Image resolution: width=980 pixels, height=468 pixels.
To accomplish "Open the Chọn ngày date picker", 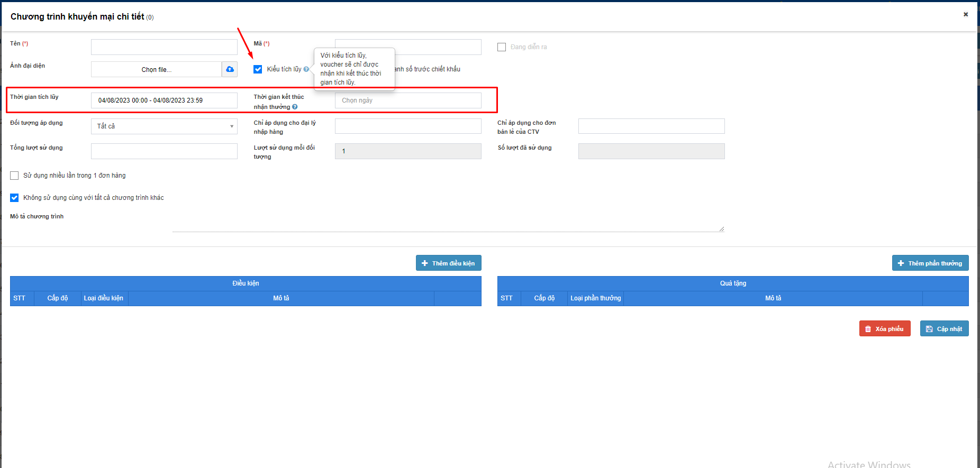I will 408,100.
